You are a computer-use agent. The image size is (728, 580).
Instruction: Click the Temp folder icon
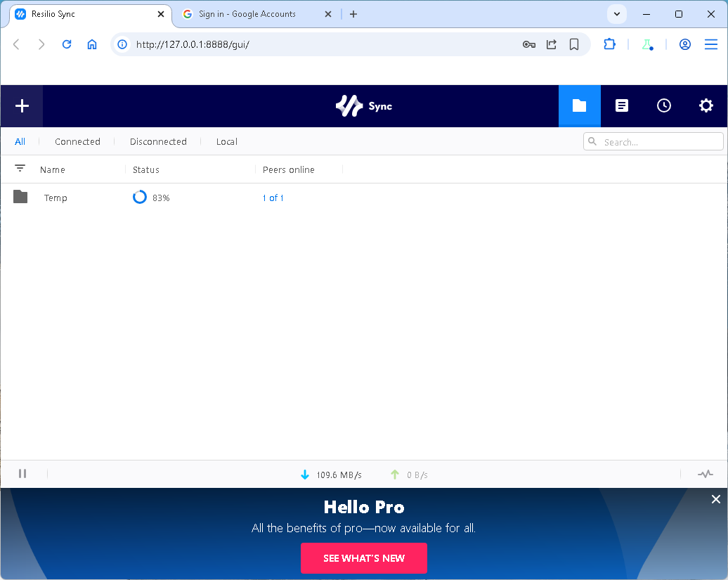click(20, 197)
